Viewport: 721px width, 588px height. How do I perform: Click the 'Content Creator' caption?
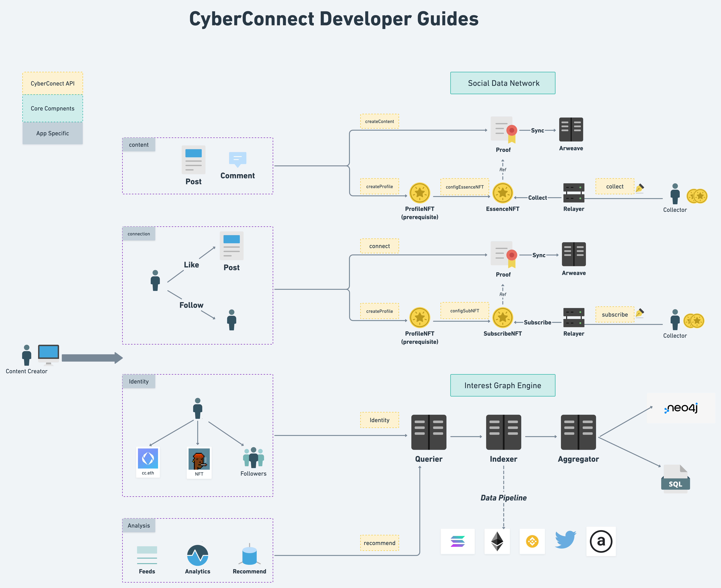[x=26, y=371]
